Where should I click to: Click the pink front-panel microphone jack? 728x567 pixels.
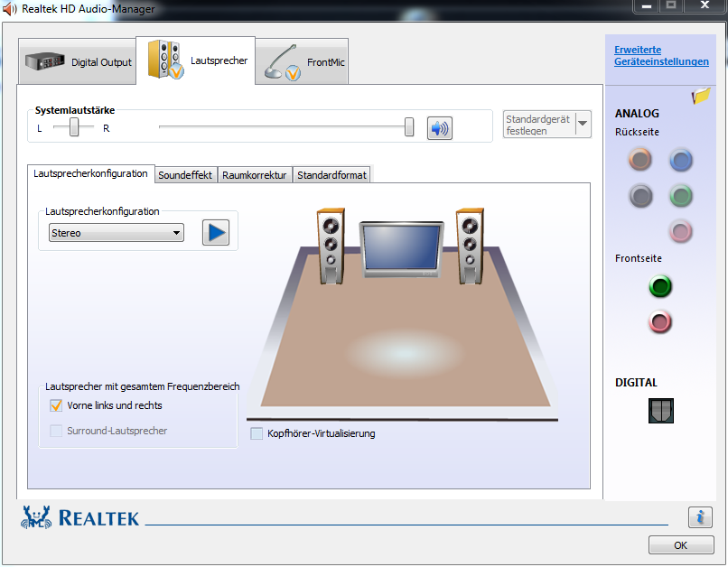coord(659,321)
